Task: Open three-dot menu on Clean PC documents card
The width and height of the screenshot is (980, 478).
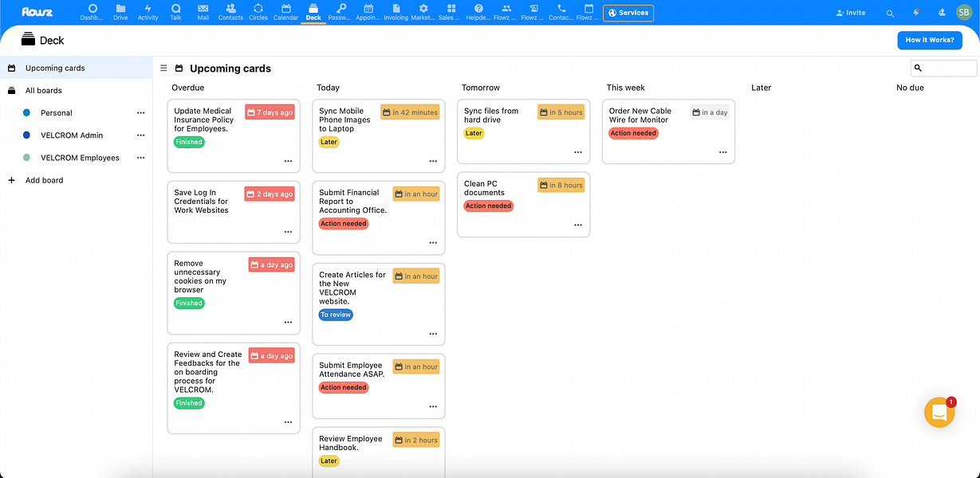Action: point(578,225)
